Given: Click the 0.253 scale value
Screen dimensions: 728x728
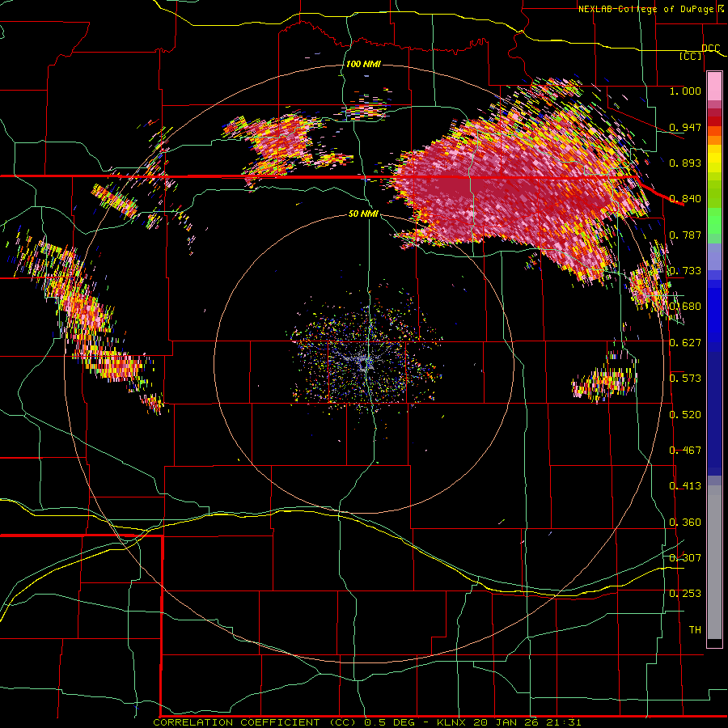Looking at the screenshot, I should (685, 594).
